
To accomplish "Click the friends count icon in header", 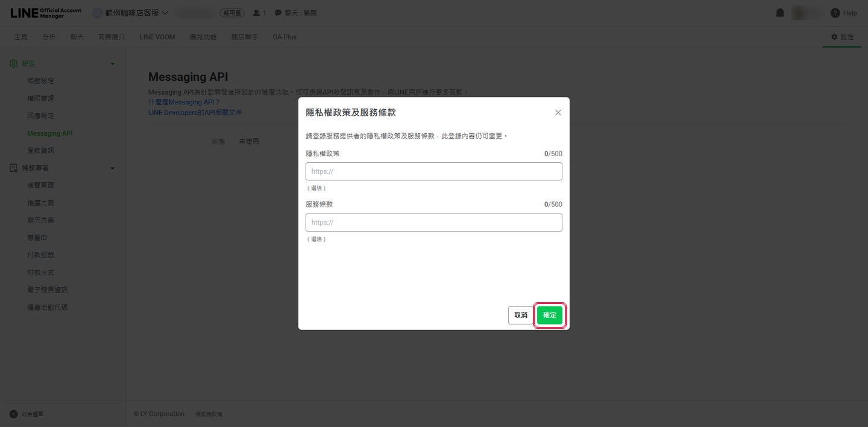I will pyautogui.click(x=256, y=13).
